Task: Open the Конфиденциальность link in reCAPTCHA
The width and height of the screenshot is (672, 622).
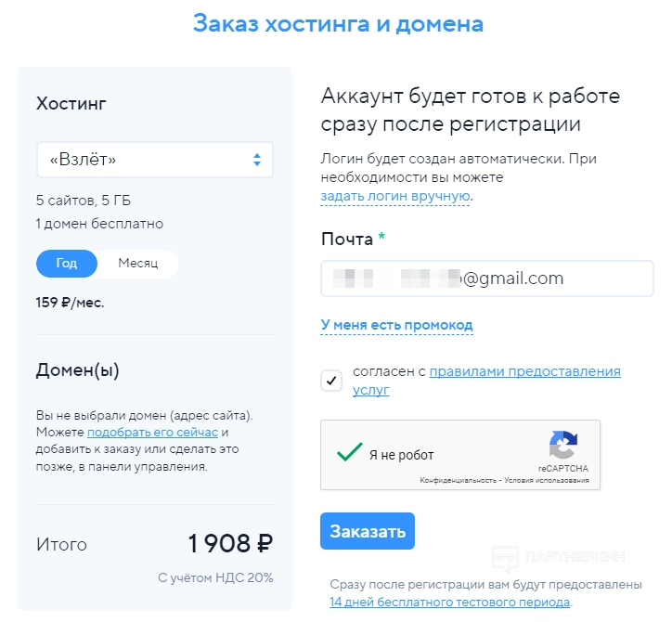Action: pyautogui.click(x=458, y=481)
